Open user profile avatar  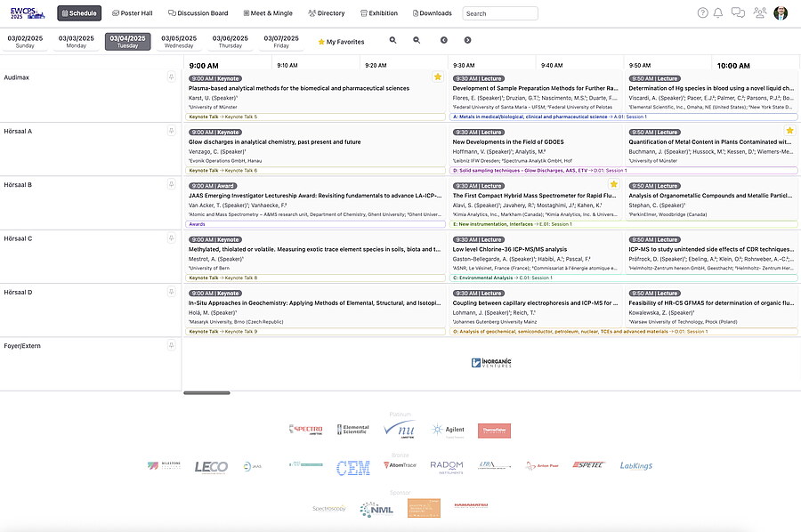click(x=780, y=13)
